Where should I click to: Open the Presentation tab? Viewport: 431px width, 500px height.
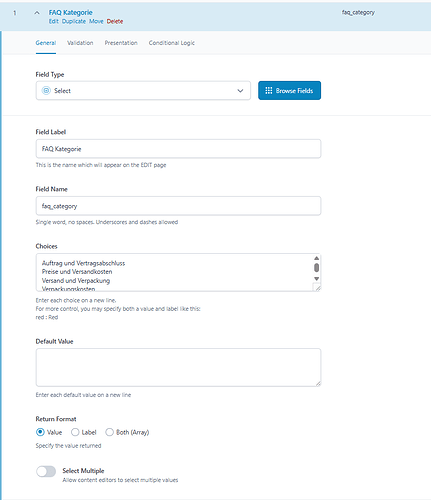[121, 43]
